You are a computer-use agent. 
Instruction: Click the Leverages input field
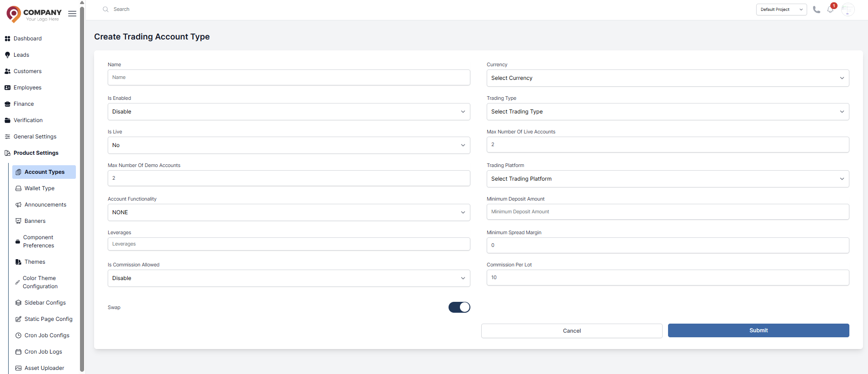click(x=289, y=244)
